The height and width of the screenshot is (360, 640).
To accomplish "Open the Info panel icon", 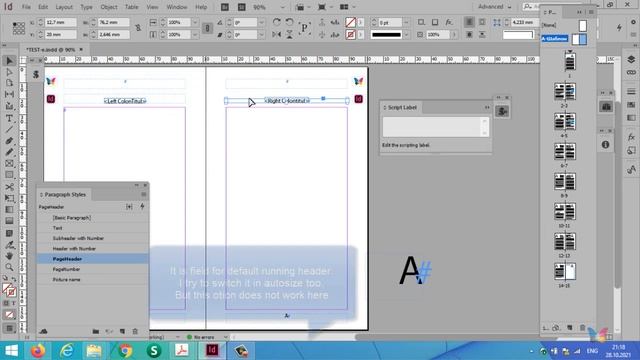I will point(605,144).
